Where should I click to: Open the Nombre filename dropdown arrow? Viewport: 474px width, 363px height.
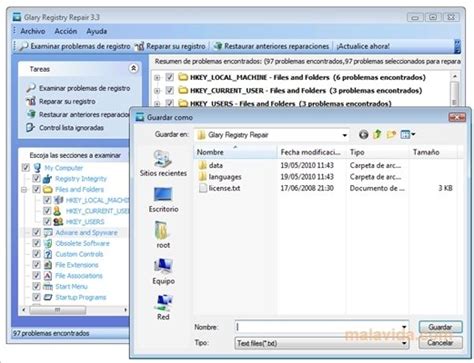404,327
